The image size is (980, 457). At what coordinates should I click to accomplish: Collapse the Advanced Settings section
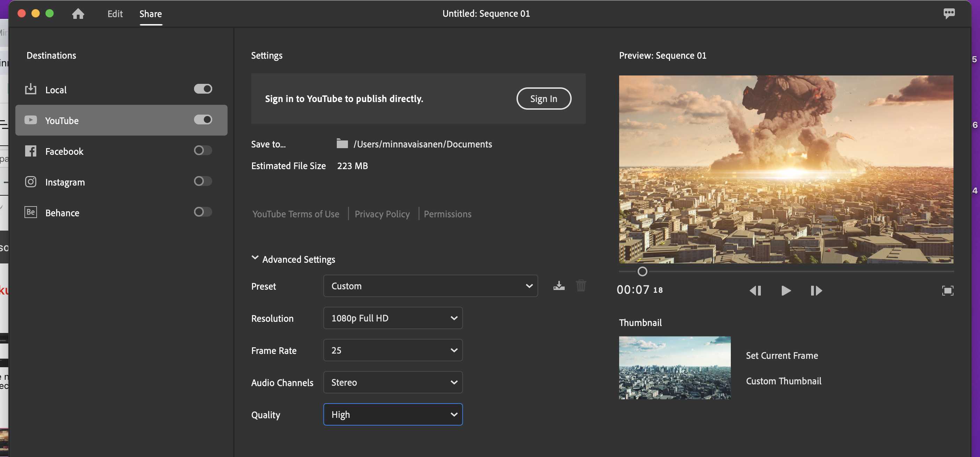pos(255,258)
